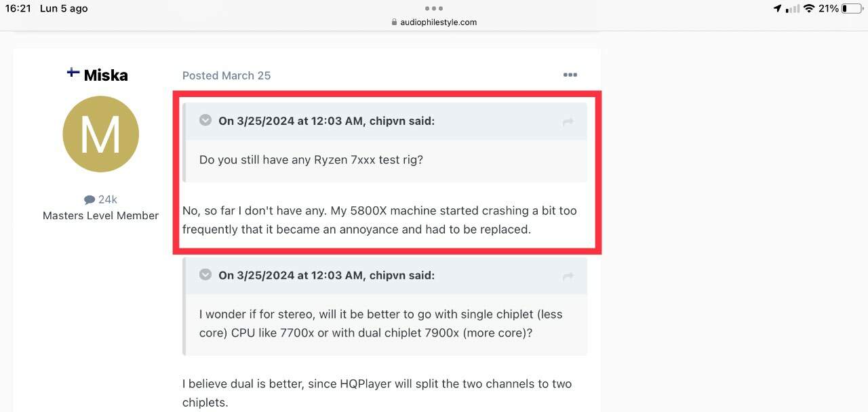Screen dimensions: 868x412
Task: Click the 24k post count icon
Action: tap(90, 200)
